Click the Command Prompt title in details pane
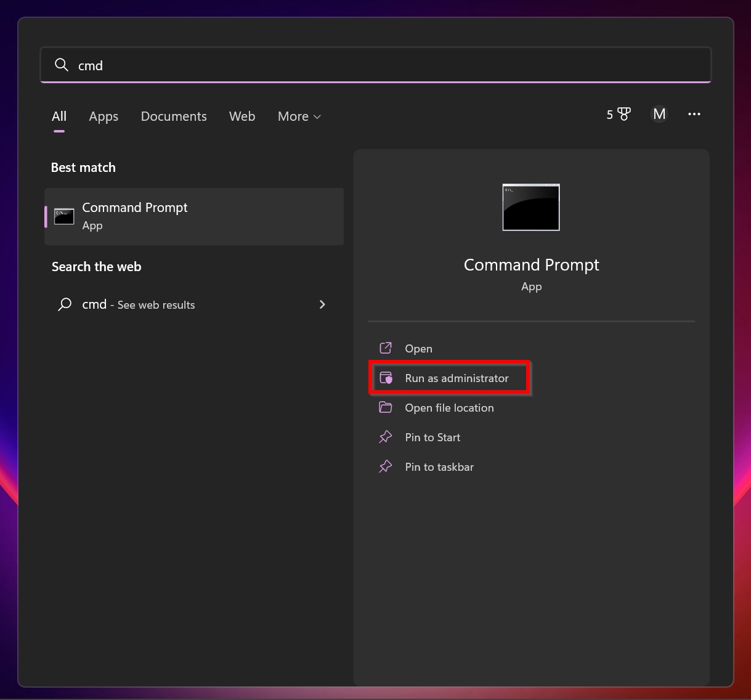 tap(531, 265)
